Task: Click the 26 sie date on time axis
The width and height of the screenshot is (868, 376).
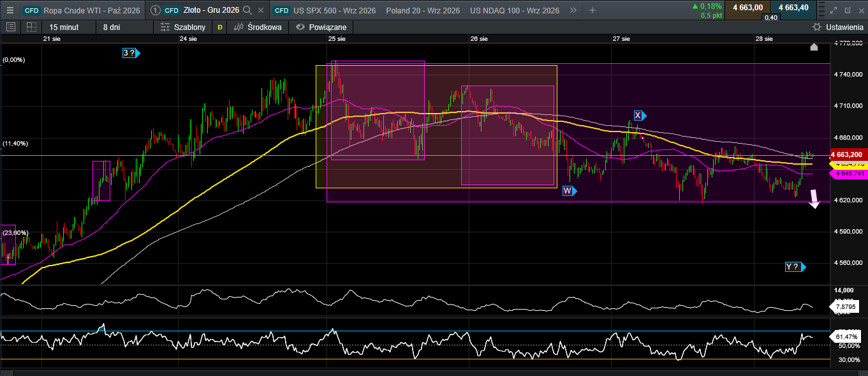Action: pos(479,39)
